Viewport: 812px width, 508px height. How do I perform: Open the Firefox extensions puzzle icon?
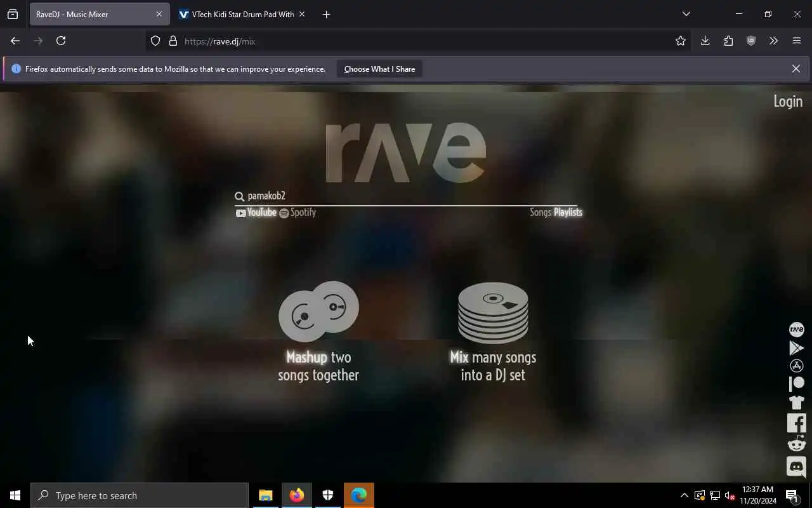click(x=728, y=41)
